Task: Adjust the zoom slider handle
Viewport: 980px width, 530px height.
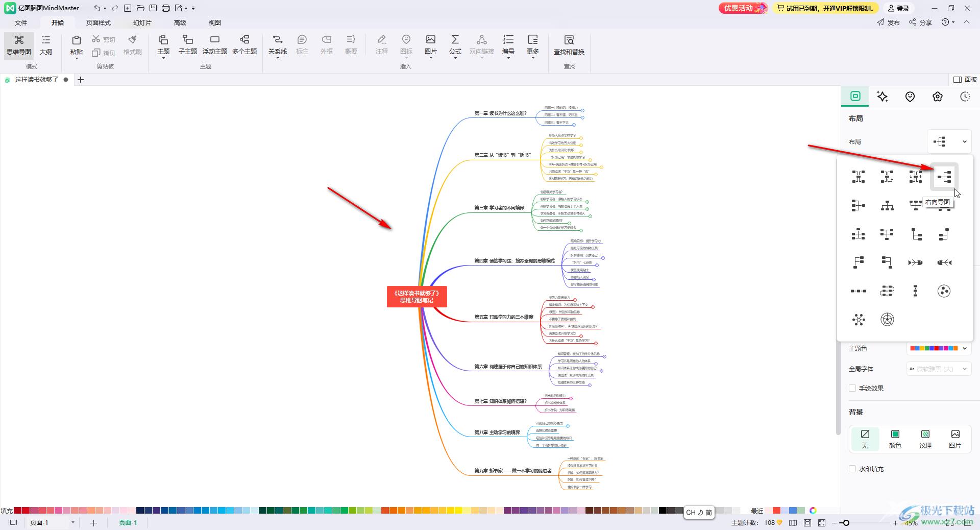Action: pos(846,522)
